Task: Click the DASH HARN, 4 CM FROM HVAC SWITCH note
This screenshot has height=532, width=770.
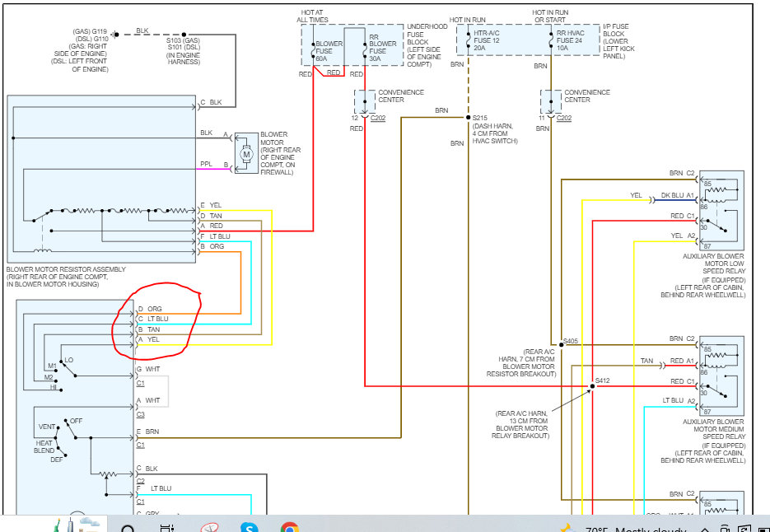Action: click(x=495, y=133)
